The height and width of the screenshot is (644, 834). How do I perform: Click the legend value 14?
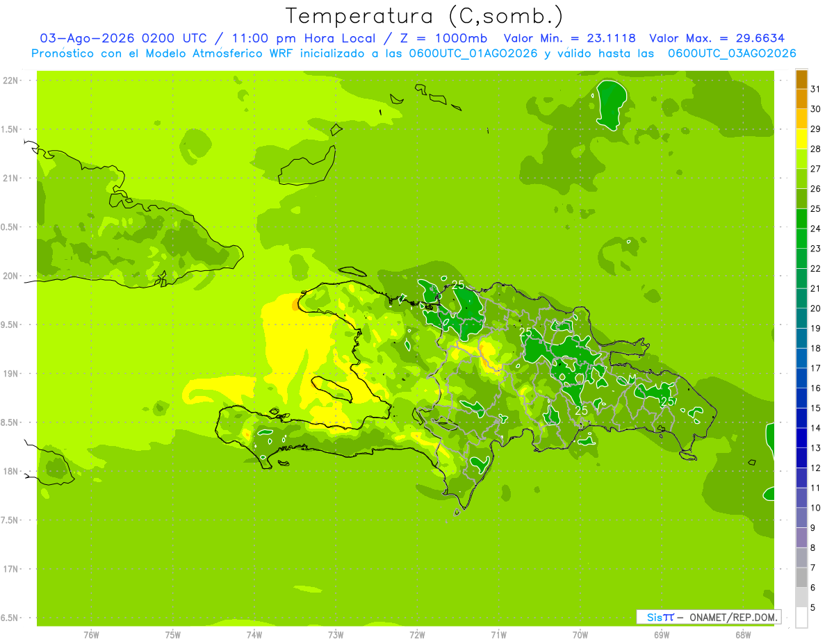[816, 427]
